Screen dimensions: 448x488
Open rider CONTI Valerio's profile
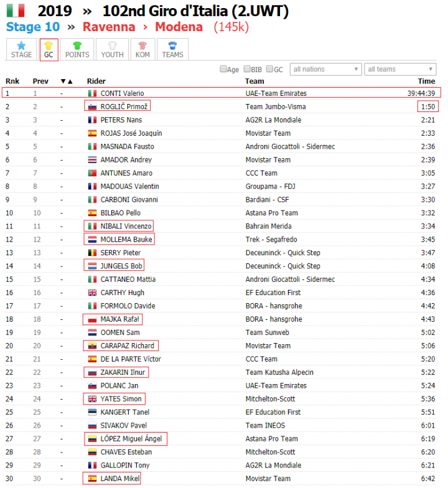[122, 93]
